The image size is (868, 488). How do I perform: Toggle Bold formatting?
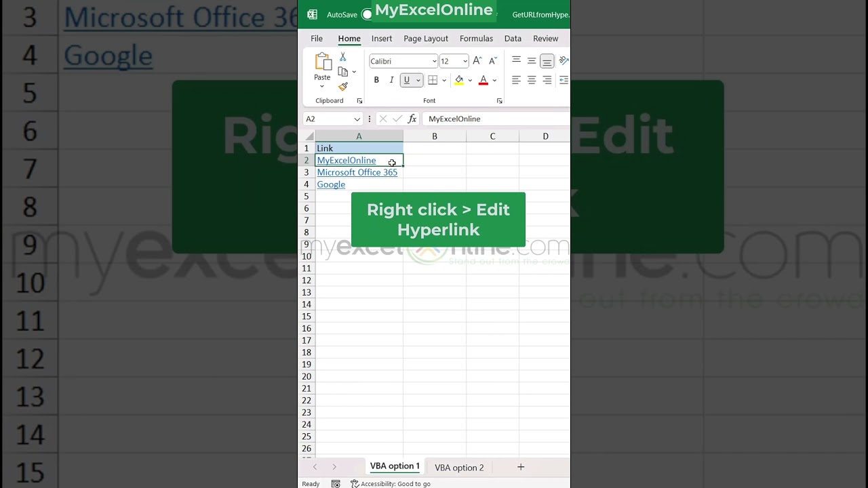pyautogui.click(x=376, y=80)
